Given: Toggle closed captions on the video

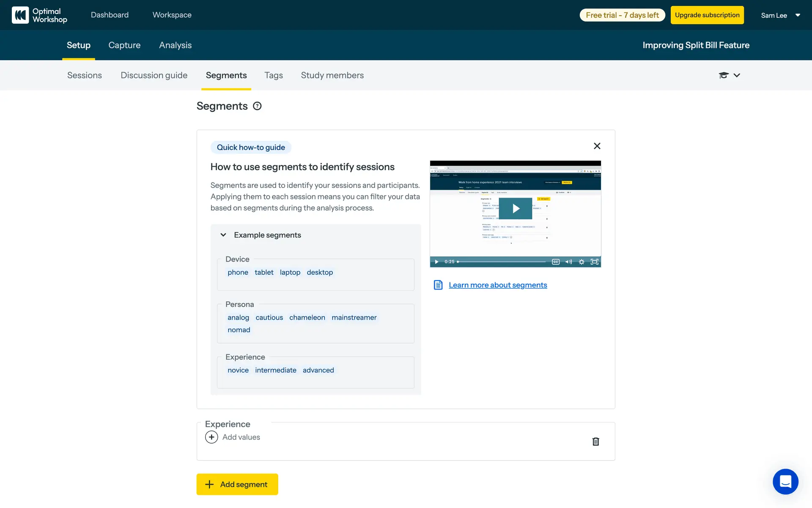Looking at the screenshot, I should click(556, 262).
